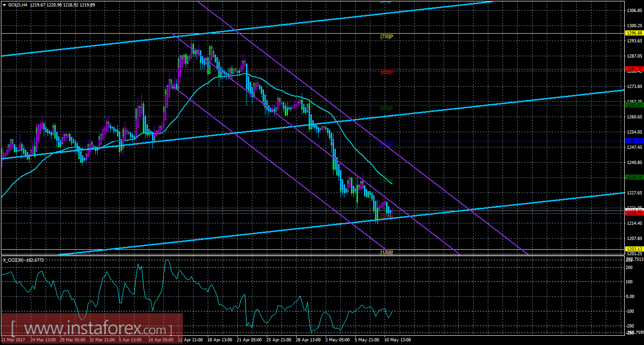Click the 1300.25 price scale value
644x345 pixels.
click(x=634, y=26)
